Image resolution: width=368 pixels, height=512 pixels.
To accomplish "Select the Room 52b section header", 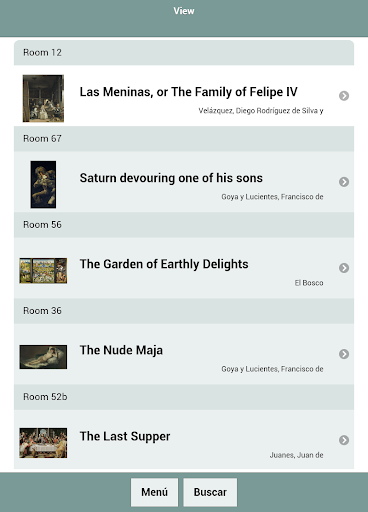I will (x=184, y=397).
